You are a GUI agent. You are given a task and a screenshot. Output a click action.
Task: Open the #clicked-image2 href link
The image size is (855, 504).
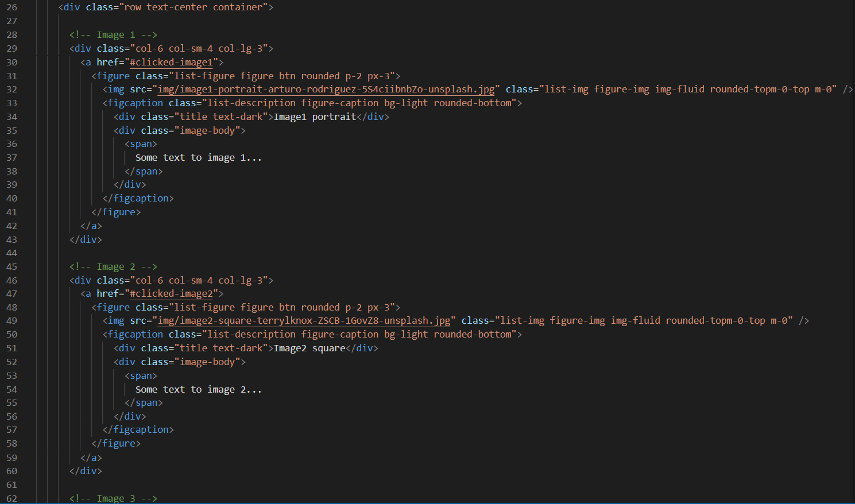click(171, 293)
